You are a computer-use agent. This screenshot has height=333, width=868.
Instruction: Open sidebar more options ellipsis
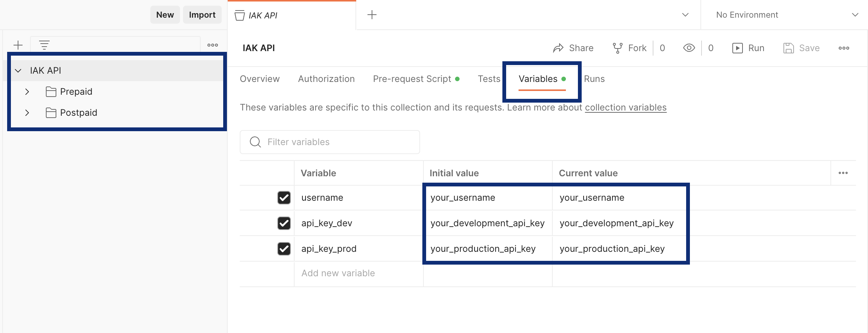click(213, 45)
